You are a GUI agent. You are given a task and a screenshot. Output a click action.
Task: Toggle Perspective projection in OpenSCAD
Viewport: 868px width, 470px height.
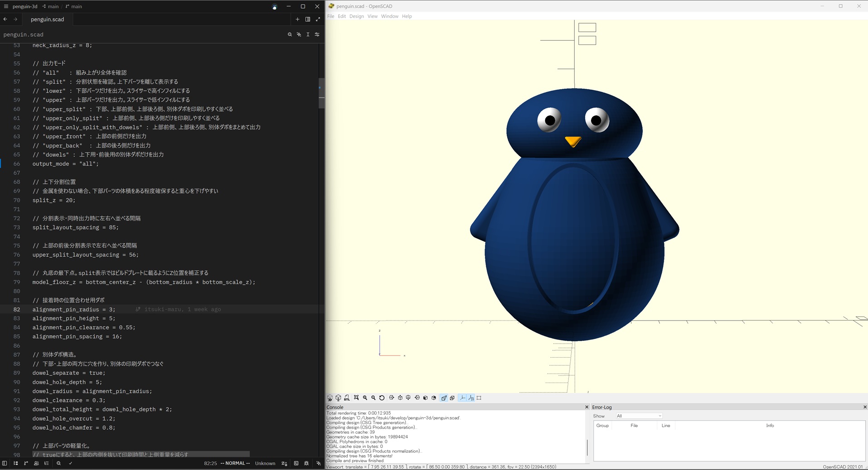[x=444, y=398]
